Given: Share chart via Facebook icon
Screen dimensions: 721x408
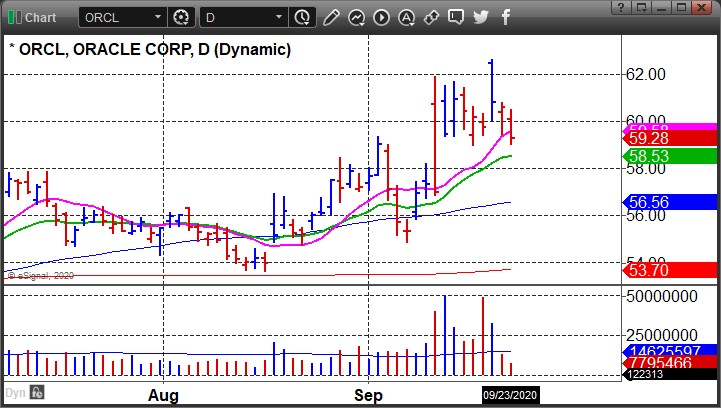Looking at the screenshot, I should [x=506, y=17].
